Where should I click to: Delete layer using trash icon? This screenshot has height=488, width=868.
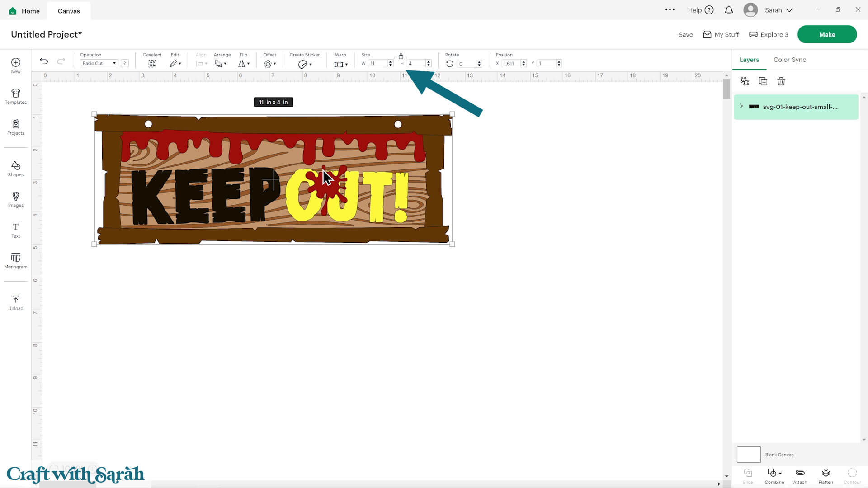click(x=781, y=81)
